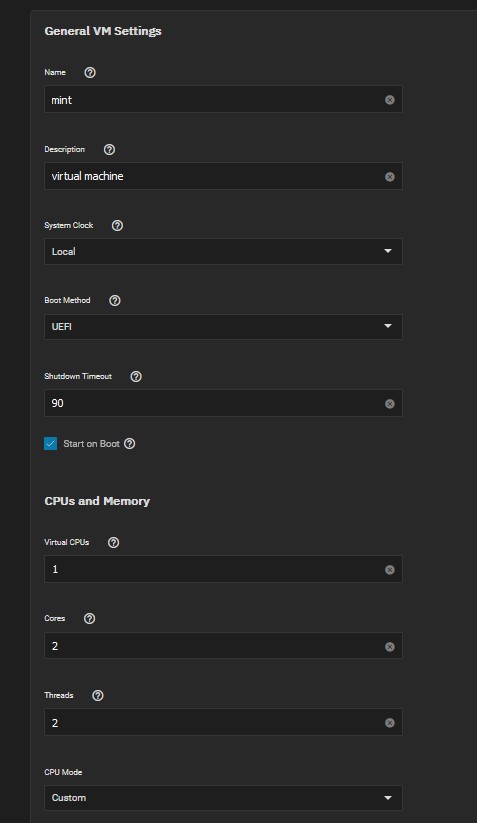Show Shutdown Timeout help icon

point(136,376)
